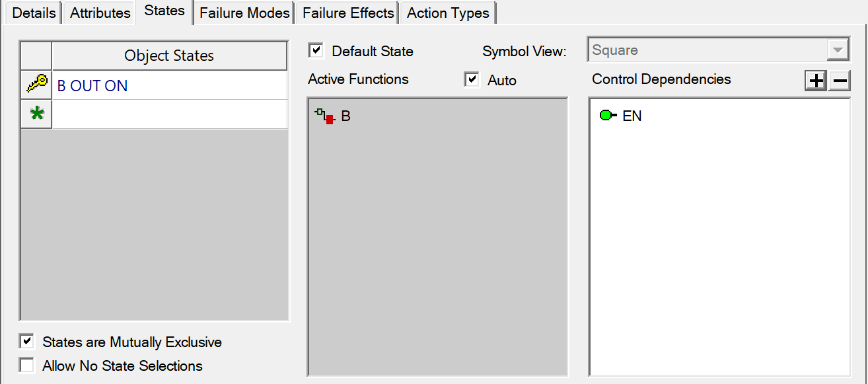
Task: Switch to the Details tab
Action: click(x=34, y=13)
